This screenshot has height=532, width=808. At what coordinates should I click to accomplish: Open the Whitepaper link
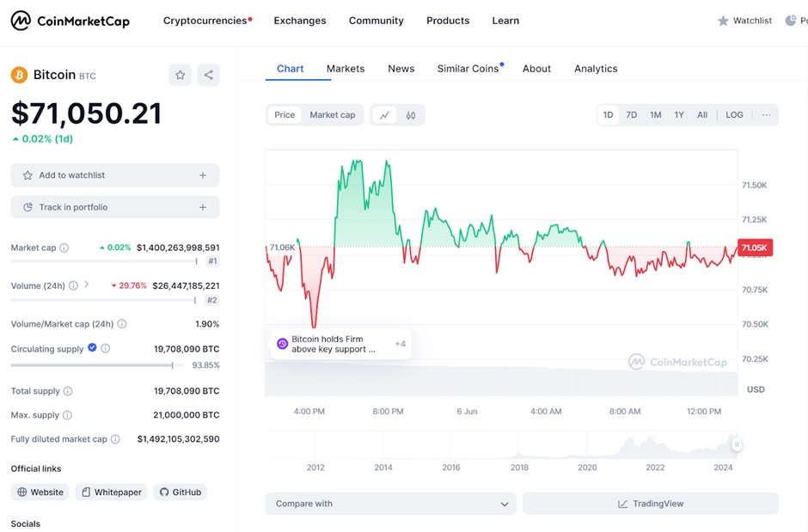[x=112, y=492]
